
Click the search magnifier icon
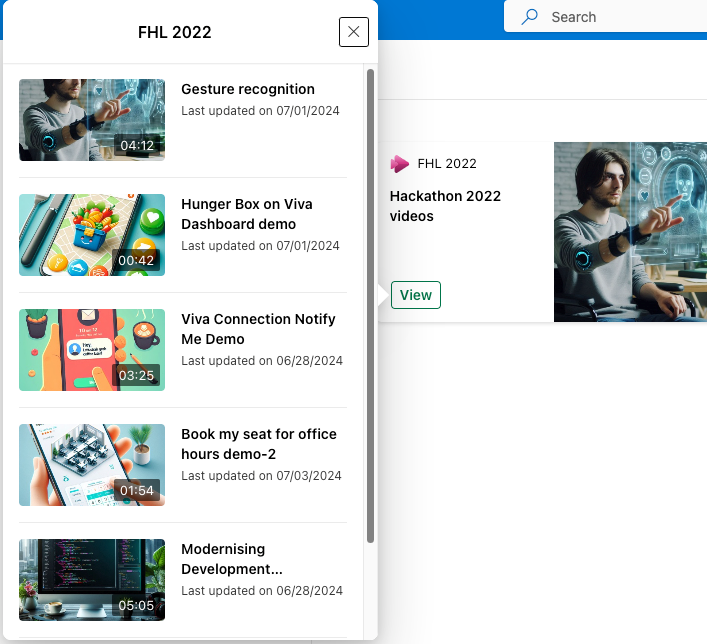click(x=530, y=17)
